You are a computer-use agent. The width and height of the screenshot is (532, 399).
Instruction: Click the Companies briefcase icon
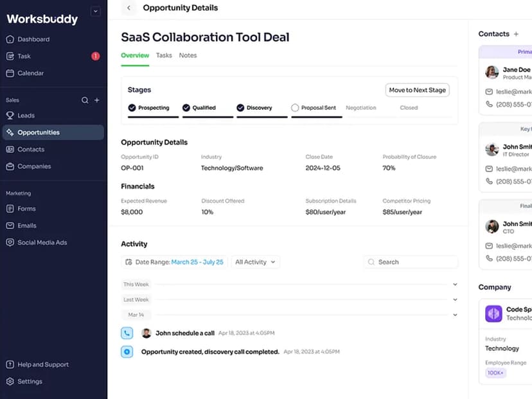point(10,166)
